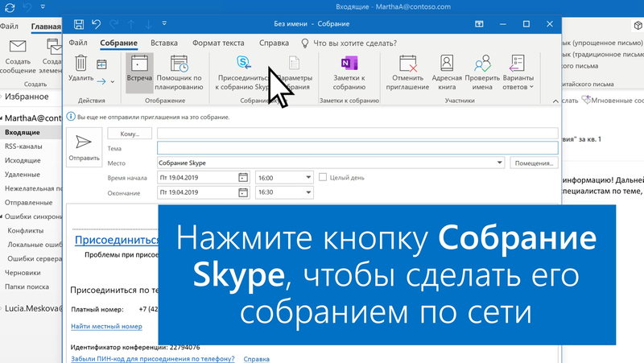Open ribbon display options in the meeting window
The image size is (644, 363).
479,24
